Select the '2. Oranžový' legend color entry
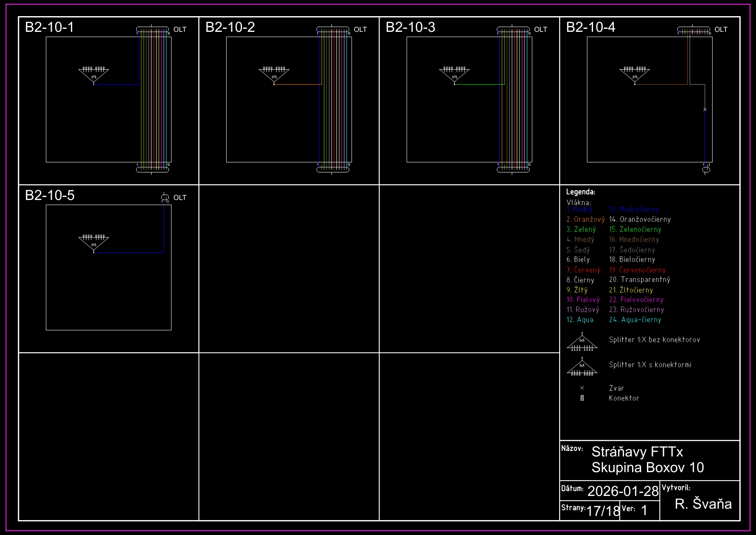This screenshot has width=756, height=535. pyautogui.click(x=585, y=220)
